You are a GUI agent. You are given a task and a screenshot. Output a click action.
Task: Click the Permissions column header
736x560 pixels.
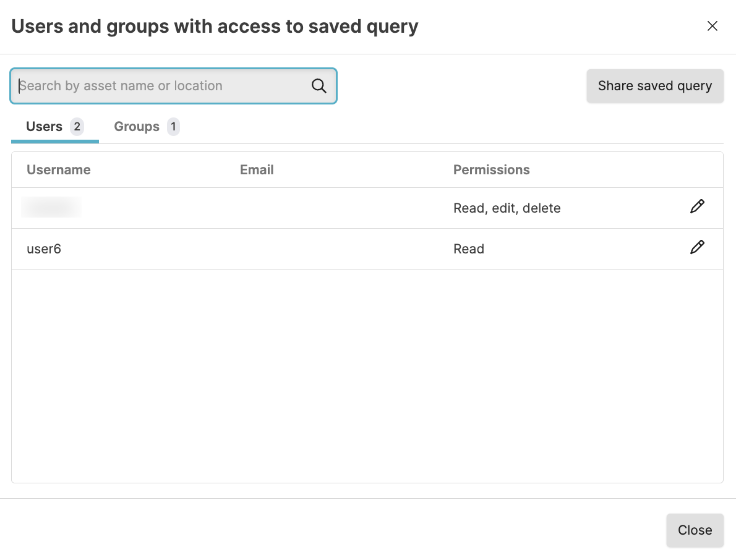pos(491,170)
